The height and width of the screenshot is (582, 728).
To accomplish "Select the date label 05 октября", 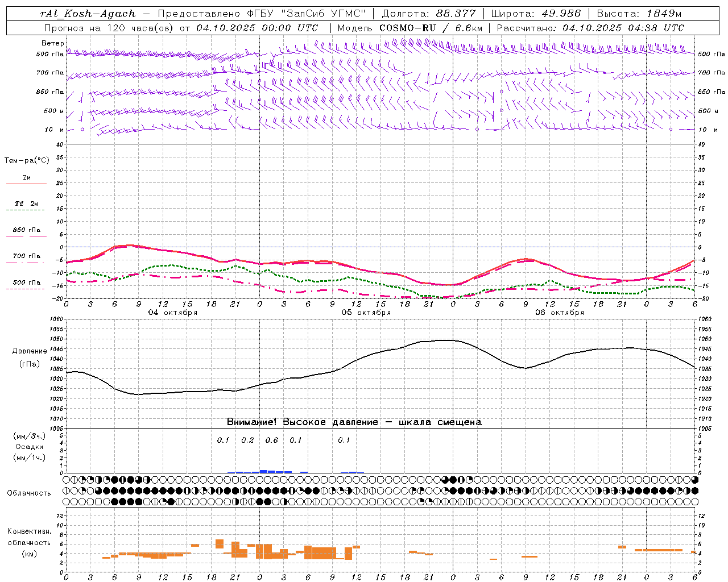I will pos(366,313).
